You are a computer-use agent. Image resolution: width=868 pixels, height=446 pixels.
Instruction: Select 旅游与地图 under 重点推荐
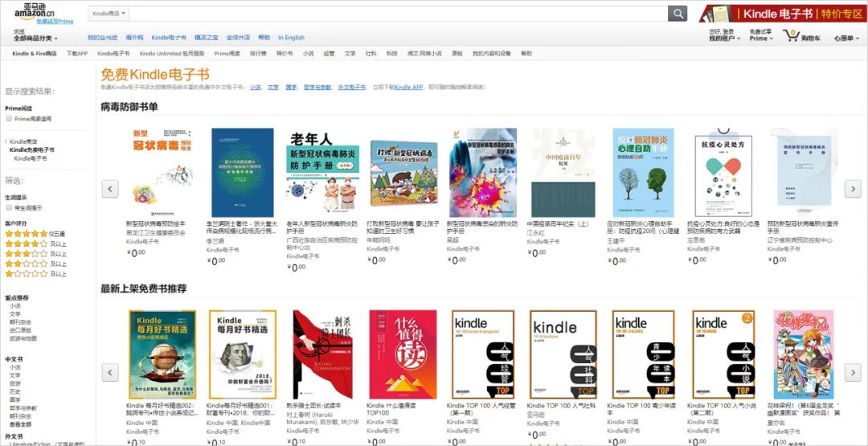(23, 338)
